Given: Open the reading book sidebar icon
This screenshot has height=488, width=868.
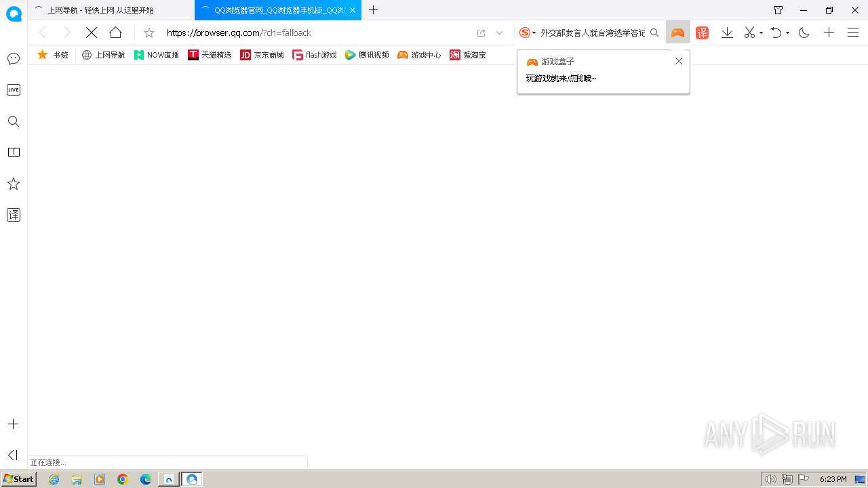Looking at the screenshot, I should (x=14, y=152).
